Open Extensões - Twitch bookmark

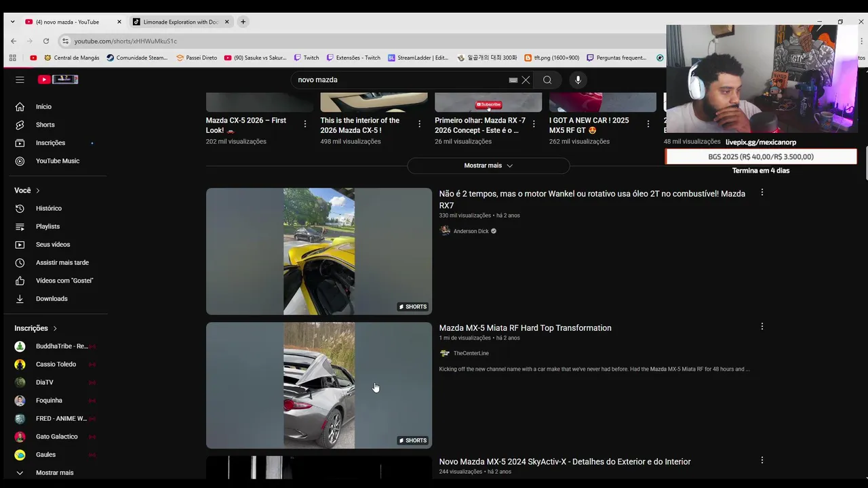click(x=353, y=58)
